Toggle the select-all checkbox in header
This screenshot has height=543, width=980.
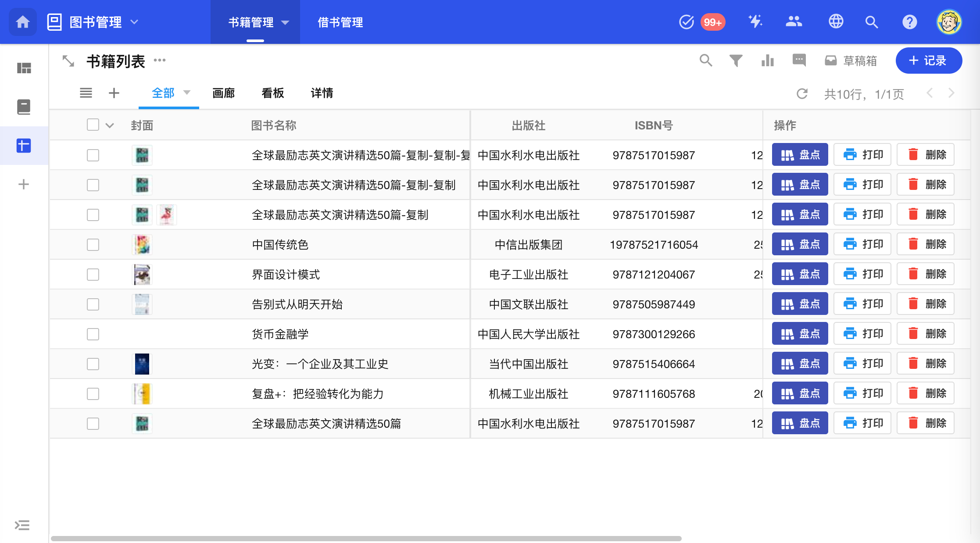[x=93, y=125]
